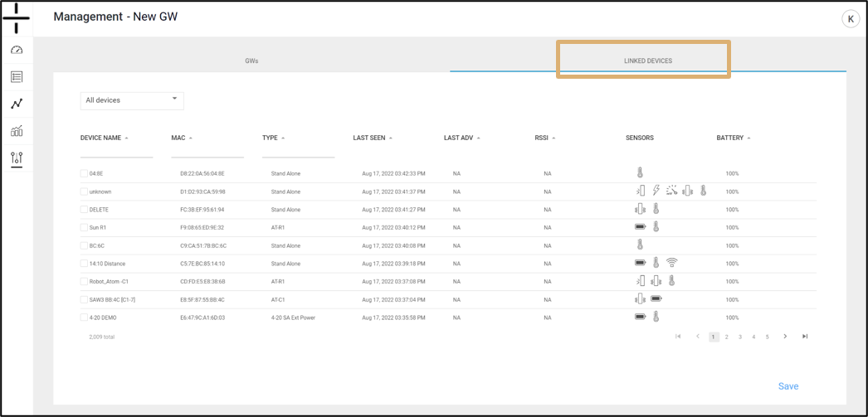Go to the next page arrow
The width and height of the screenshot is (868, 417).
point(785,337)
